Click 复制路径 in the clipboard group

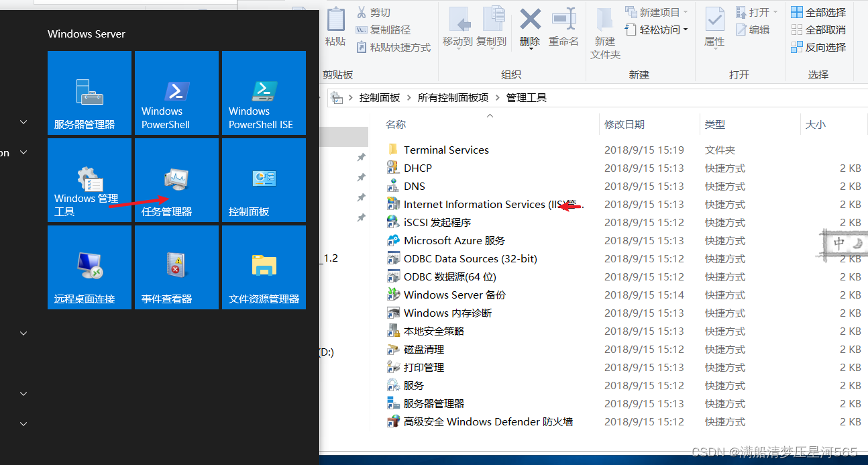(383, 30)
